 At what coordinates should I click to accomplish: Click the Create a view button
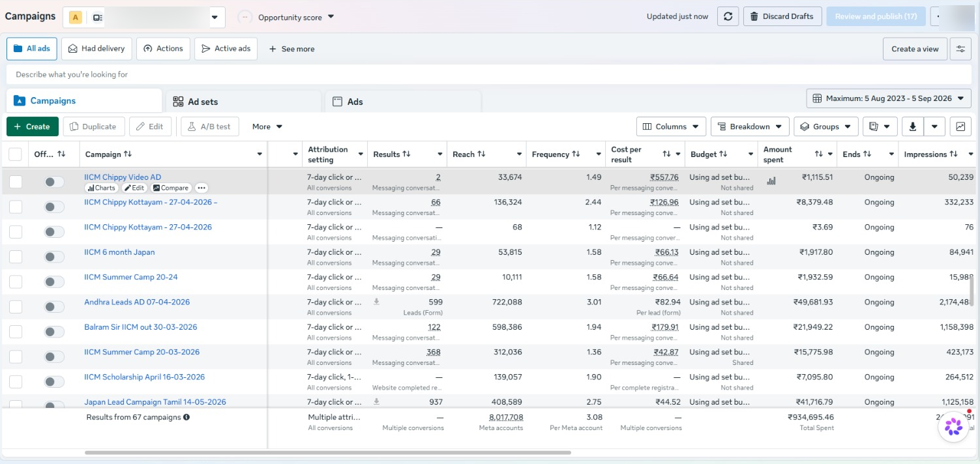point(915,49)
